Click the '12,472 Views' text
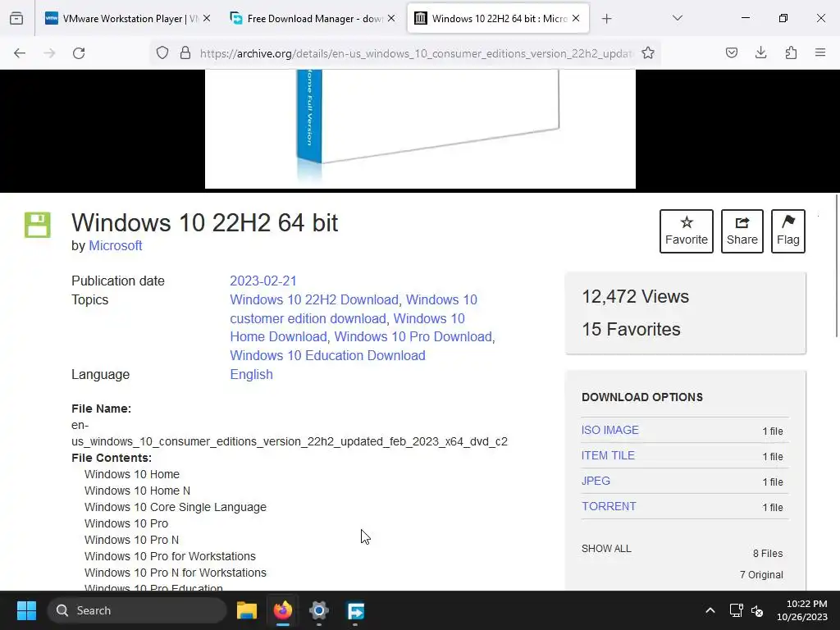 (636, 296)
